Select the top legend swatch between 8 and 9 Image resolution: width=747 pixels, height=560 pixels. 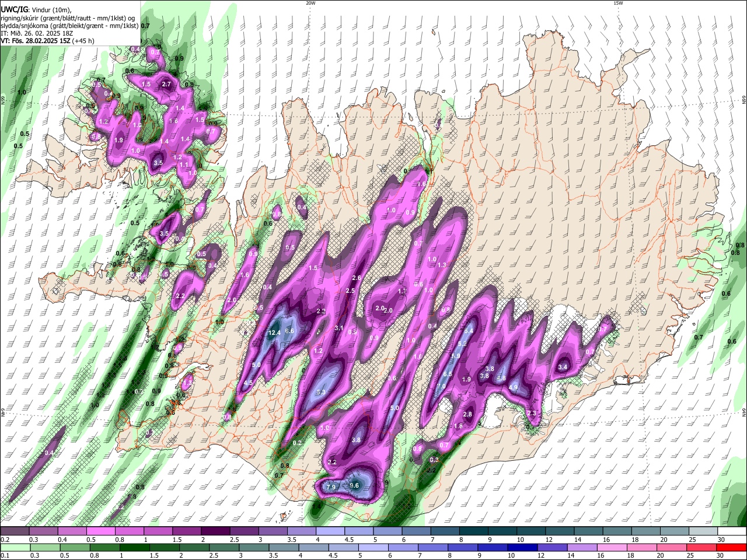[x=474, y=531]
